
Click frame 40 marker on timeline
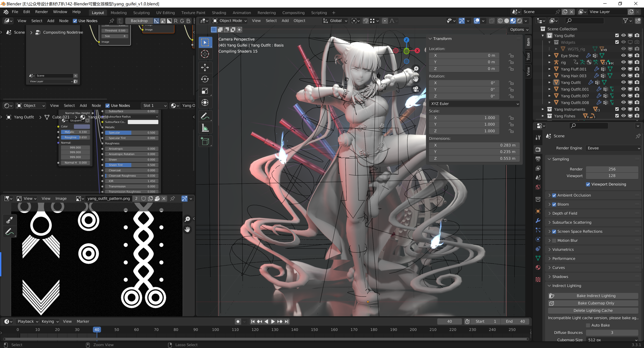tap(97, 329)
